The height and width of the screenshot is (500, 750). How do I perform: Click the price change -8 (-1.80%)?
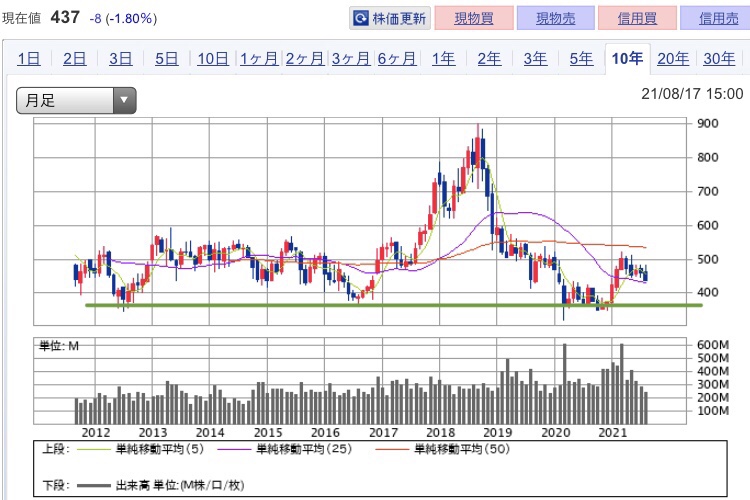[123, 19]
